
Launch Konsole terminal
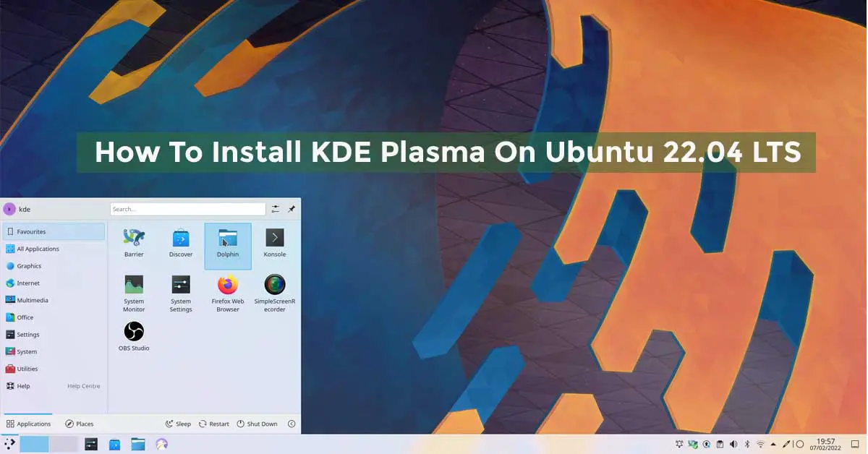point(274,242)
